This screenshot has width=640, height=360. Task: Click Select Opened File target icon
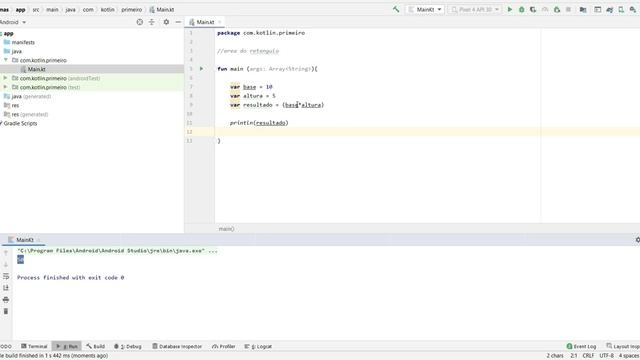[140, 22]
